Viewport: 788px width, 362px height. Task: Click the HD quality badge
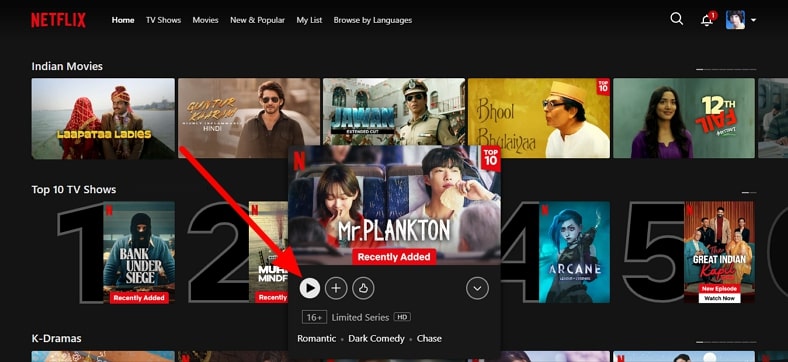[x=402, y=317]
